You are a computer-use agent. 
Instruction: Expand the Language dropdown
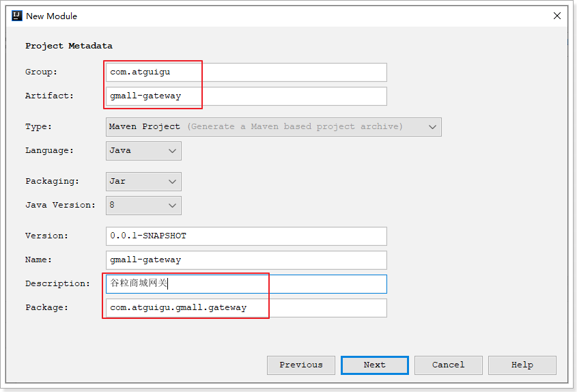tap(143, 150)
